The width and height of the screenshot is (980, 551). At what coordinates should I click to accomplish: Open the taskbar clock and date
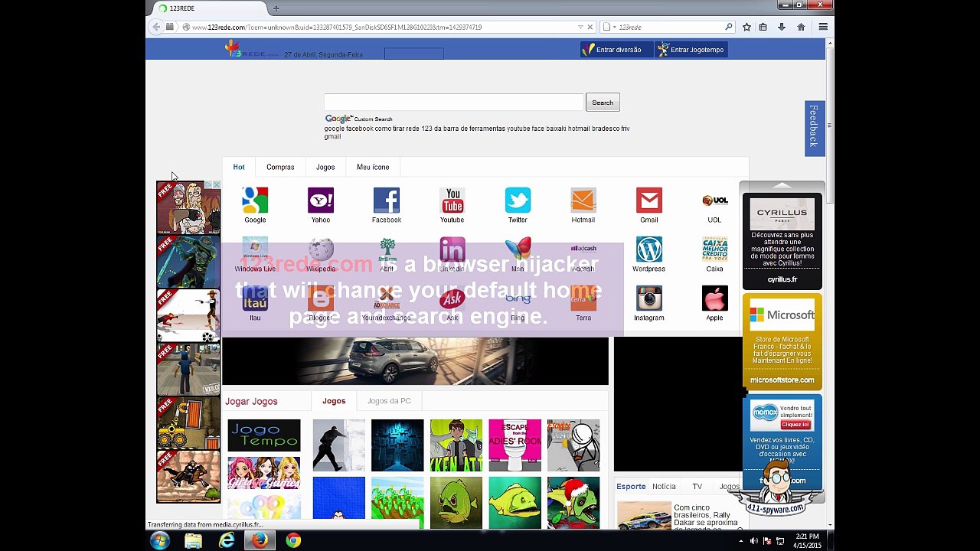[807, 541]
